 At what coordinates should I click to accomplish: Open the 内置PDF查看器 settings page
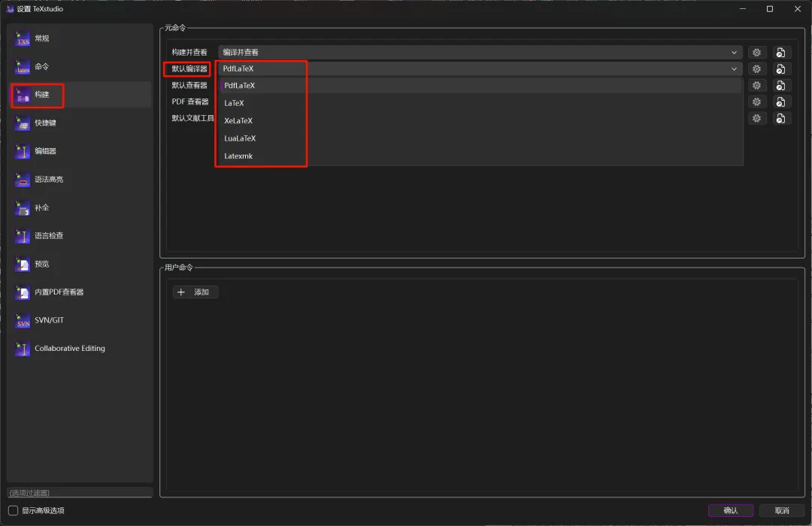[x=80, y=292]
